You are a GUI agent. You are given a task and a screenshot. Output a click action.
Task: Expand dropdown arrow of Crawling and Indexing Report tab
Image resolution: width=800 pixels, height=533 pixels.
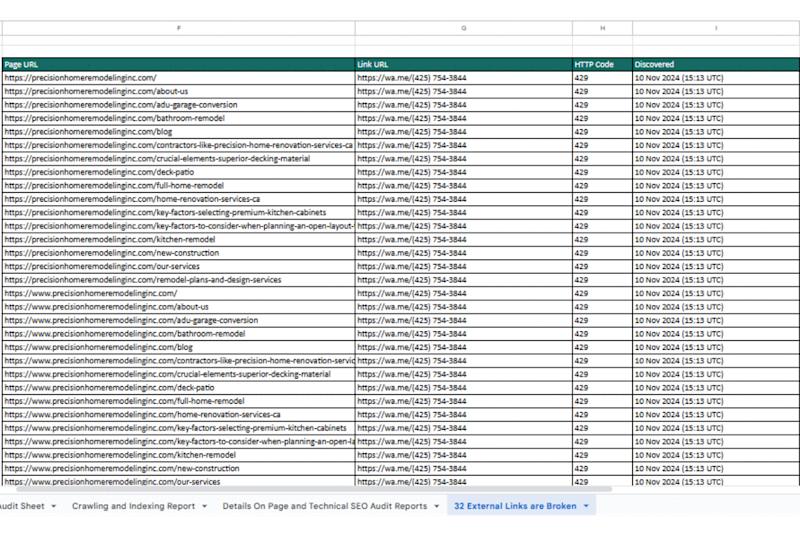(205, 506)
